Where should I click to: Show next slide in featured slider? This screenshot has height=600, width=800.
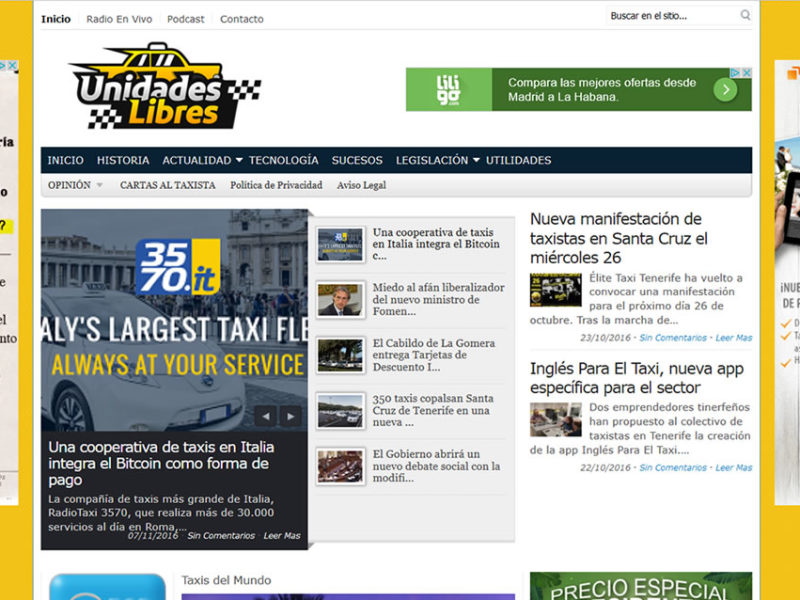(x=291, y=416)
